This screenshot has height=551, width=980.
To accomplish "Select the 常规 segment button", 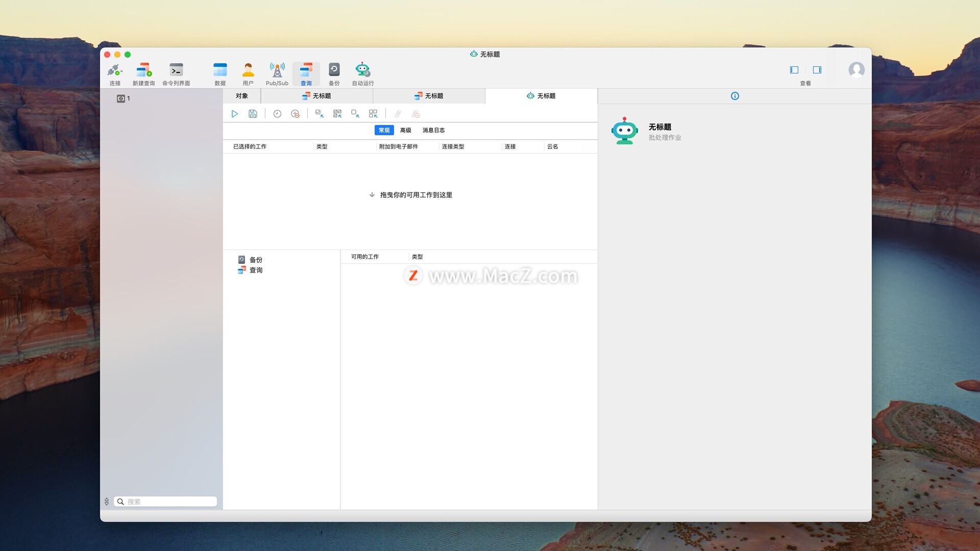I will coord(384,130).
